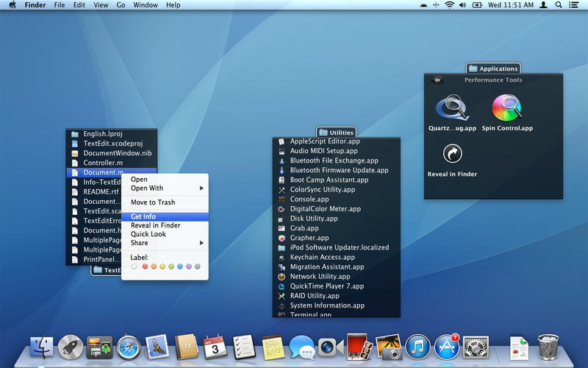Click the Utilities stack tab
This screenshot has height=368, width=588.
[337, 132]
